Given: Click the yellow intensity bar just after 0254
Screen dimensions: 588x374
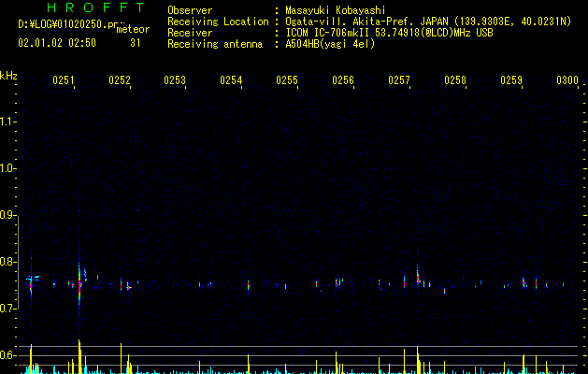Looking at the screenshot, I should (249, 364).
